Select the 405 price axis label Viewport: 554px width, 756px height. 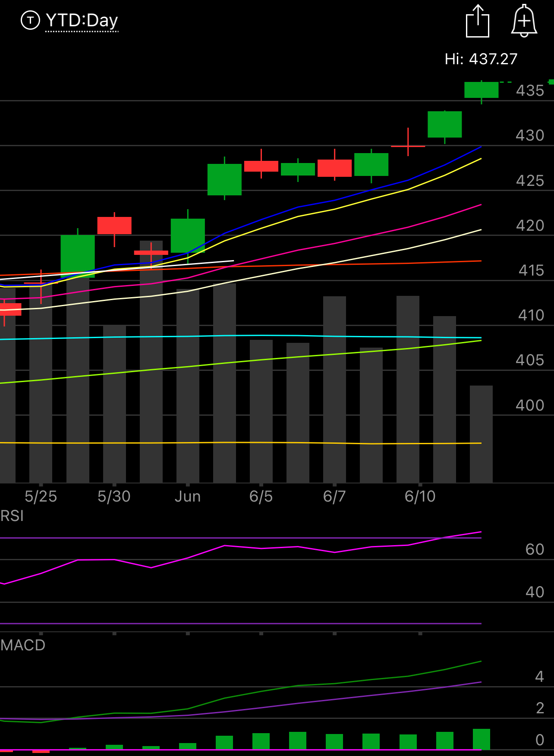click(x=530, y=360)
